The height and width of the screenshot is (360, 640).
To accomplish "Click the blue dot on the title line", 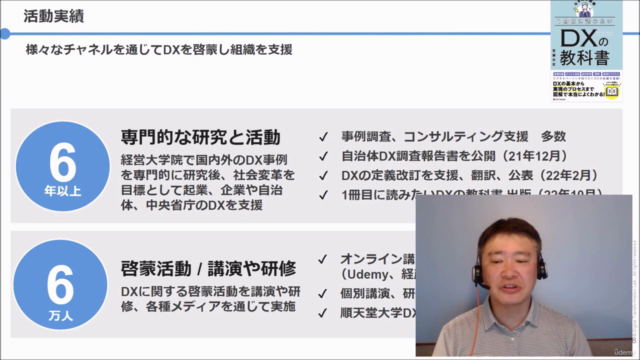I will 5,34.
